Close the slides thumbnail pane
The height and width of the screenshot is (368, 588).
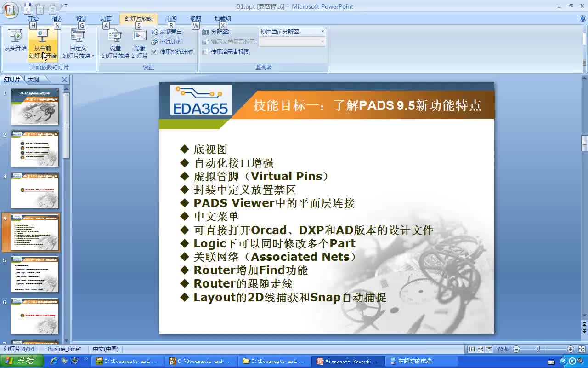click(x=64, y=80)
